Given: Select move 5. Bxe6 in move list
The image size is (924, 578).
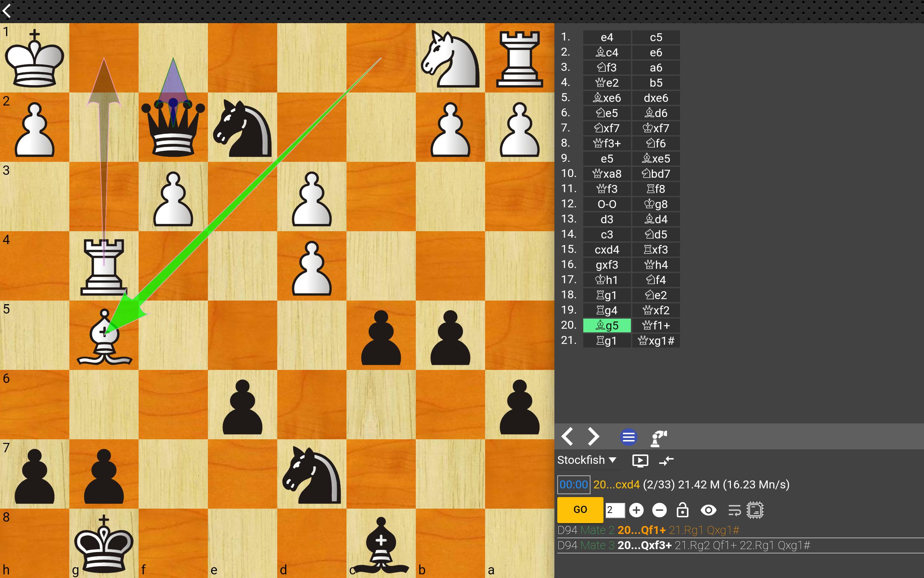Looking at the screenshot, I should pyautogui.click(x=607, y=98).
